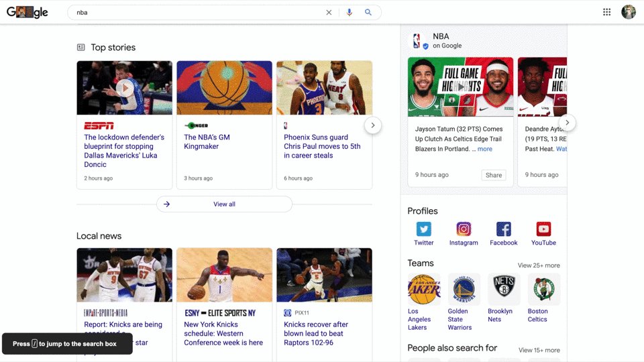Click the NBA icon on Chris Paul story
The width and height of the screenshot is (644, 362).
(286, 125)
